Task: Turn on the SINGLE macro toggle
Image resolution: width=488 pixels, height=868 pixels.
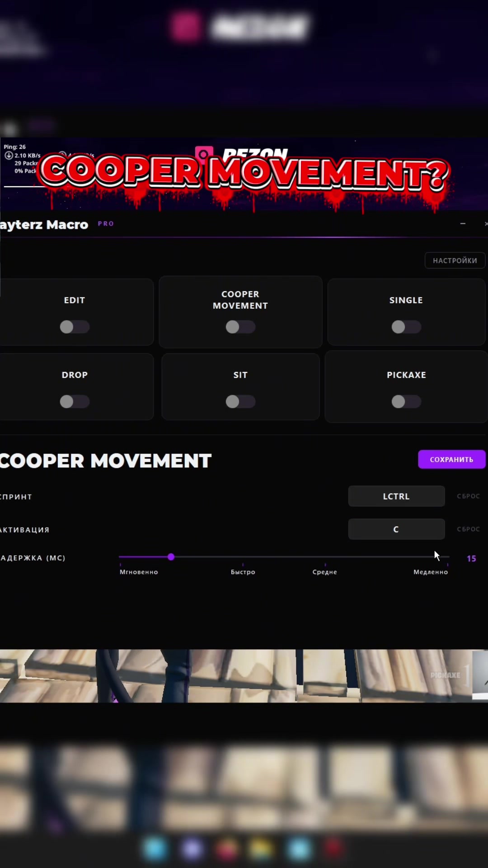Action: (406, 327)
